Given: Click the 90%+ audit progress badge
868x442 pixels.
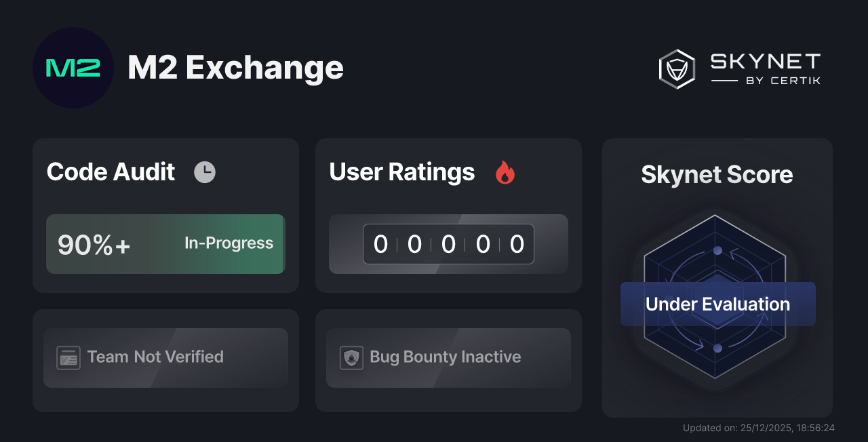Looking at the screenshot, I should coord(94,244).
